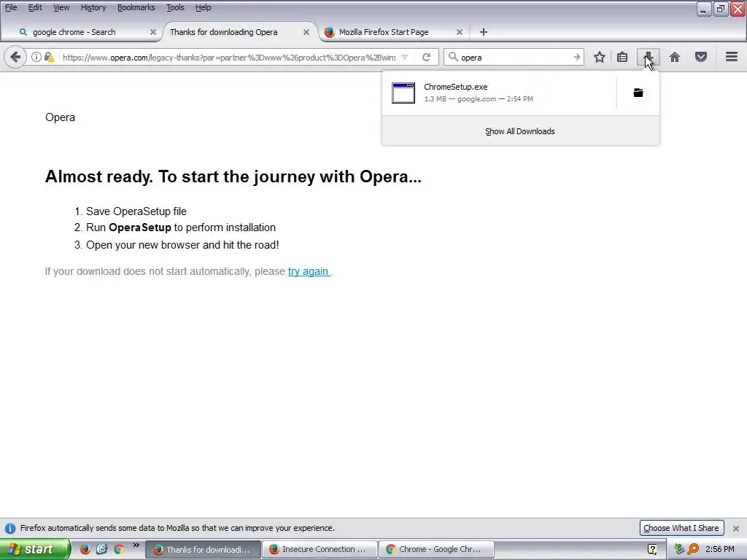Click the ChromeSetup.exe application icon
The height and width of the screenshot is (560, 747).
403,93
